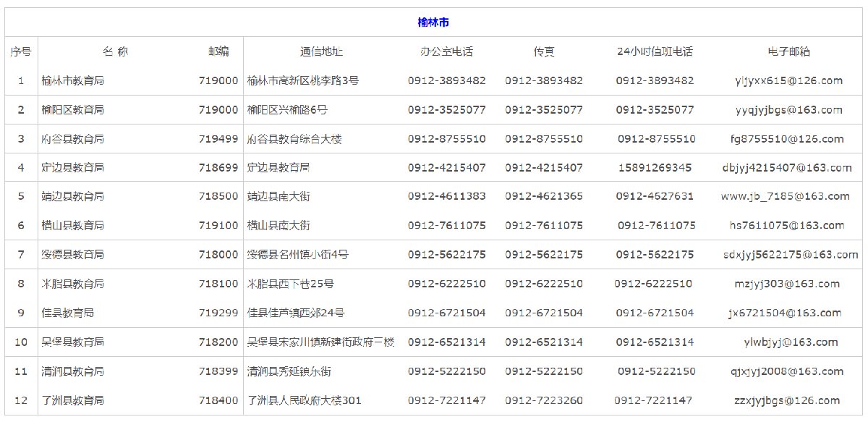Select the address 绥德县名州镇小街4号
The height and width of the screenshot is (422, 868).
tap(298, 254)
